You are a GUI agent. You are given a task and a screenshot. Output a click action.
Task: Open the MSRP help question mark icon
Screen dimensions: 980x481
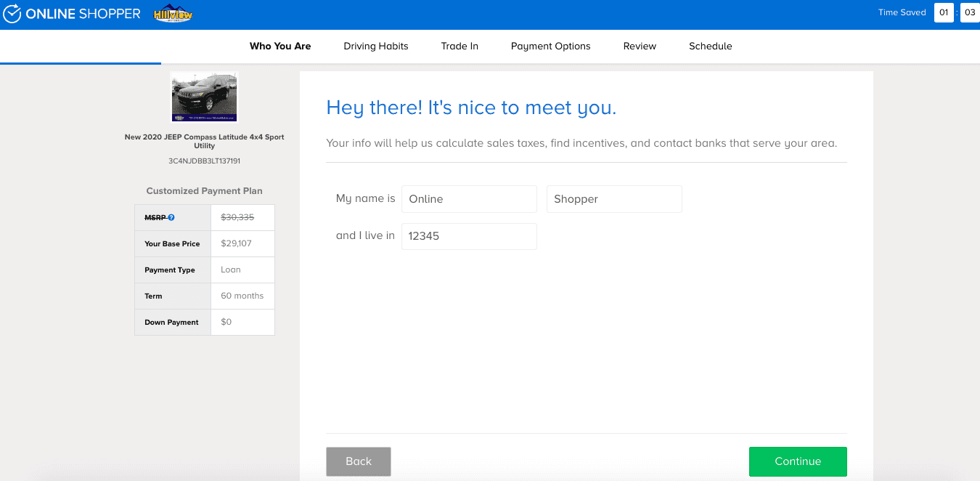point(171,217)
